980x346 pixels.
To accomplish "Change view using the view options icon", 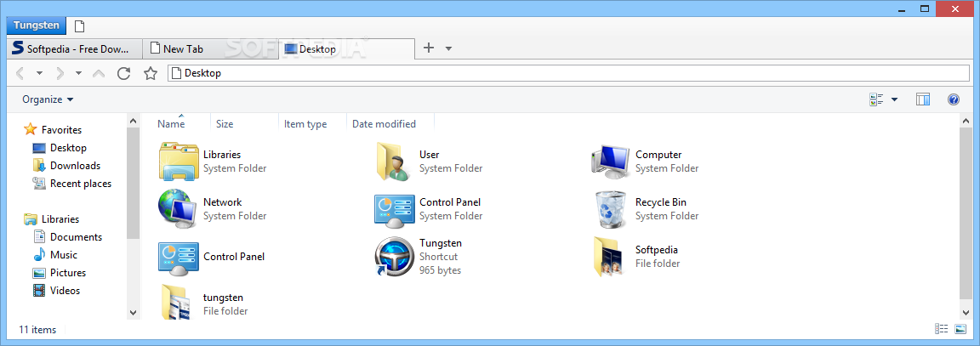I will point(876,99).
